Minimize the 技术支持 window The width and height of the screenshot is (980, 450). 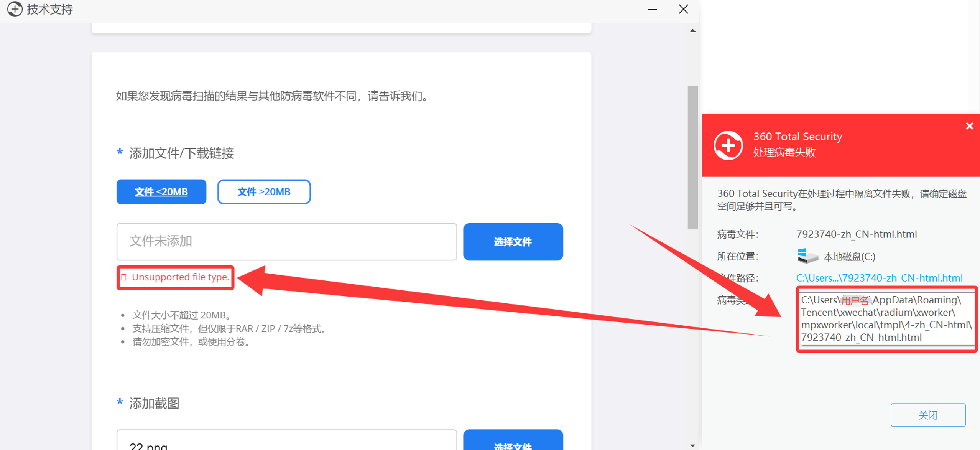[652, 9]
